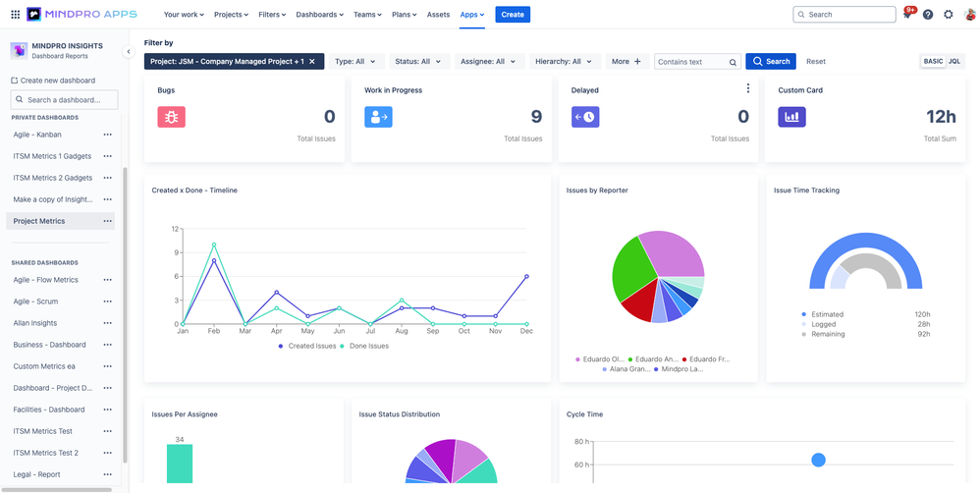The width and height of the screenshot is (980, 493).
Task: Open options for Agile - Scrum dashboard
Action: tap(107, 301)
